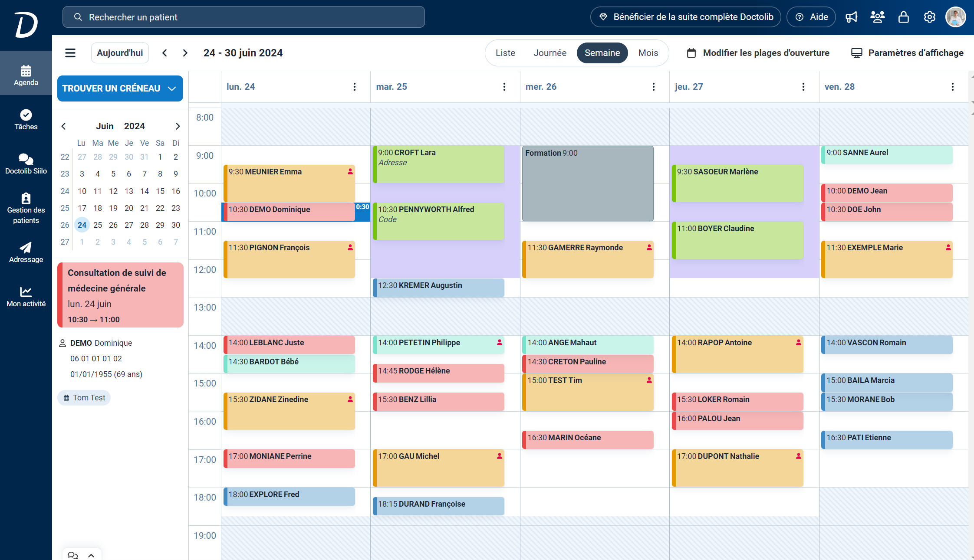This screenshot has width=974, height=560.
Task: Open options menu for mar. 25 column
Action: (x=504, y=86)
